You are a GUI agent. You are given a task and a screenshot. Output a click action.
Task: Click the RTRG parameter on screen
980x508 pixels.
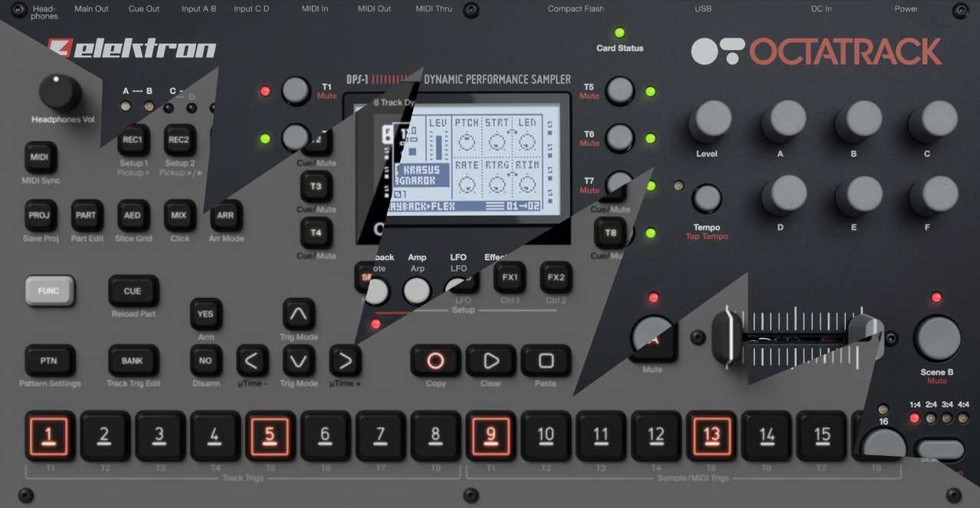click(x=497, y=178)
